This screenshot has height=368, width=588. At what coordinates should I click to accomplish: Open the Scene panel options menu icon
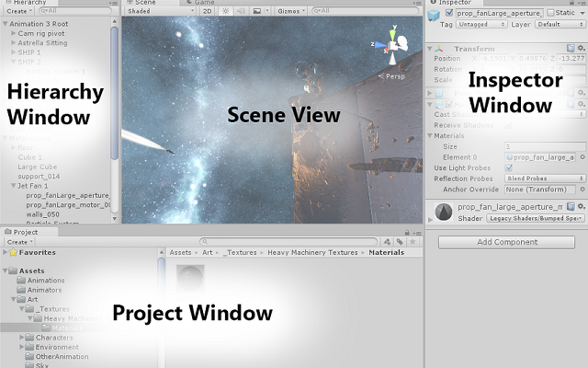tap(417, 3)
